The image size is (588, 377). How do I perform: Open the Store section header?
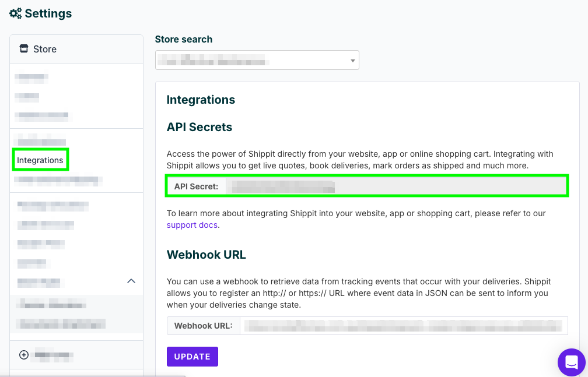click(76, 49)
